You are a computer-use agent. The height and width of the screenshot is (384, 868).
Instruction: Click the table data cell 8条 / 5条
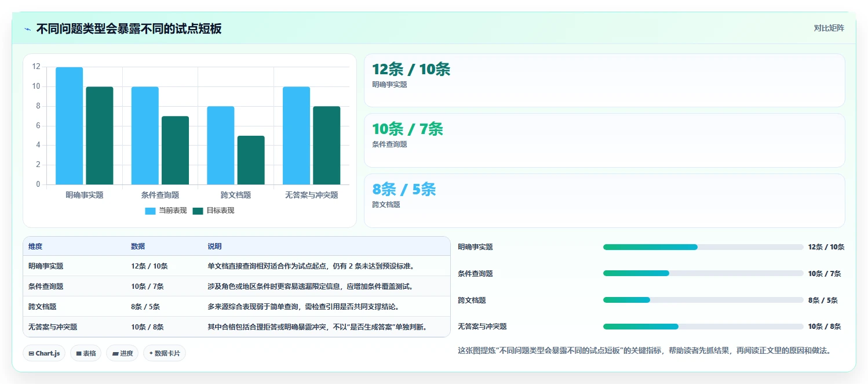point(145,307)
